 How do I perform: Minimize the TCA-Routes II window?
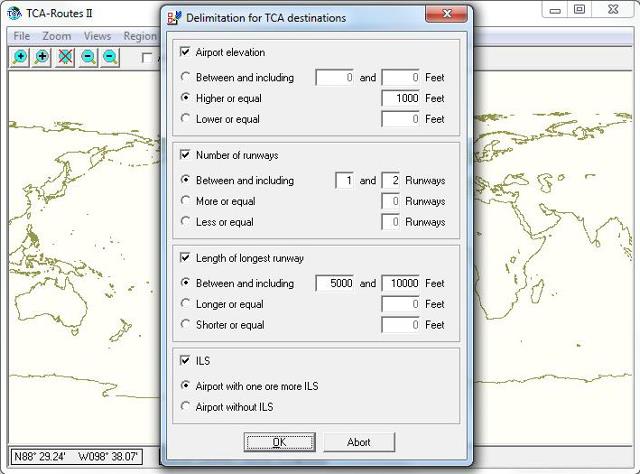[x=555, y=10]
